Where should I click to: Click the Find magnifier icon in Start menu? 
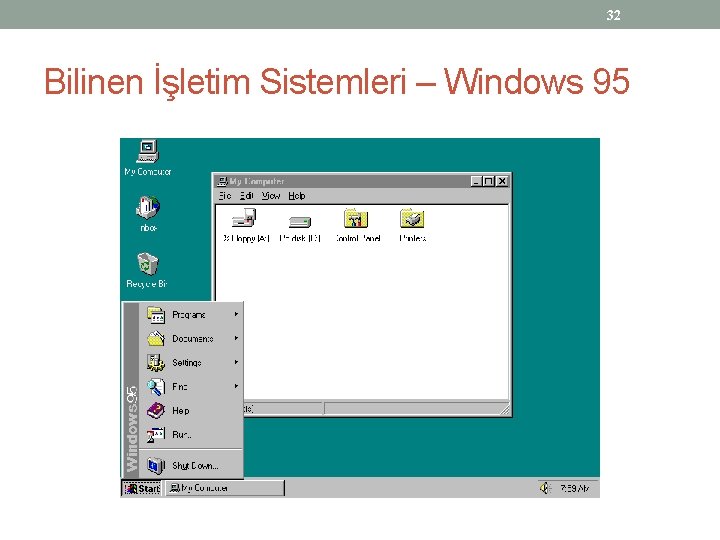click(x=156, y=387)
